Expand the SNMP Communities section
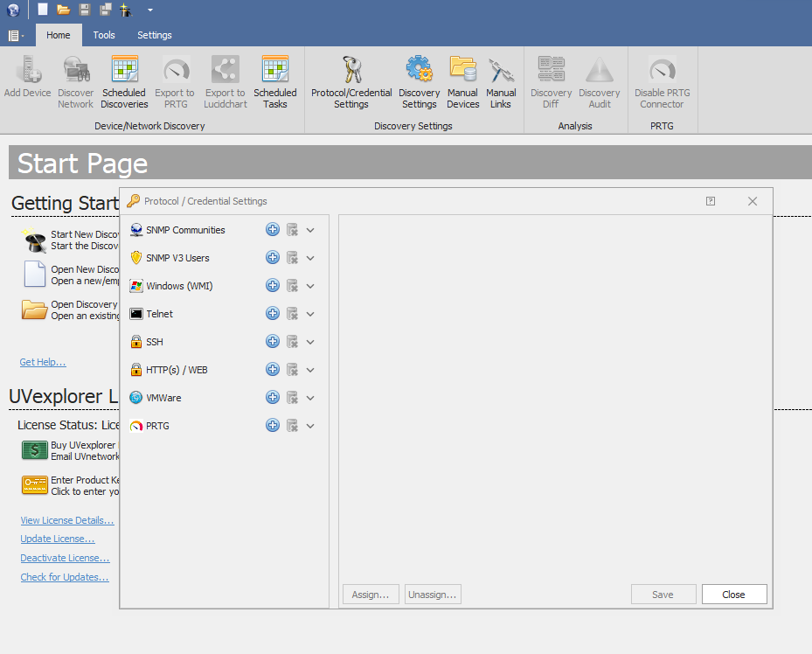 [x=310, y=230]
